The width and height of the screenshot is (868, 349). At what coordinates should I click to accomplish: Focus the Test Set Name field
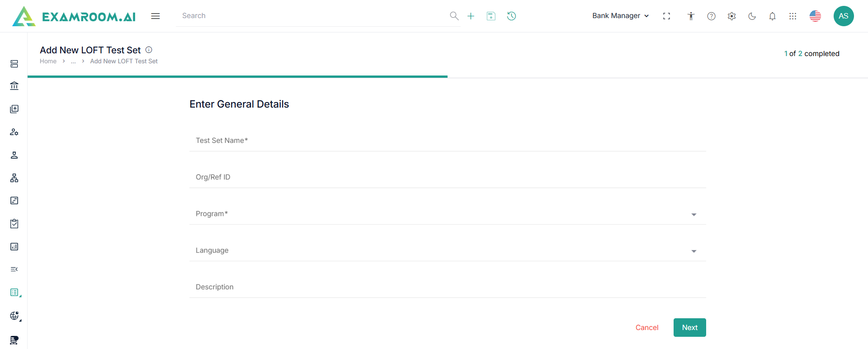coord(448,140)
